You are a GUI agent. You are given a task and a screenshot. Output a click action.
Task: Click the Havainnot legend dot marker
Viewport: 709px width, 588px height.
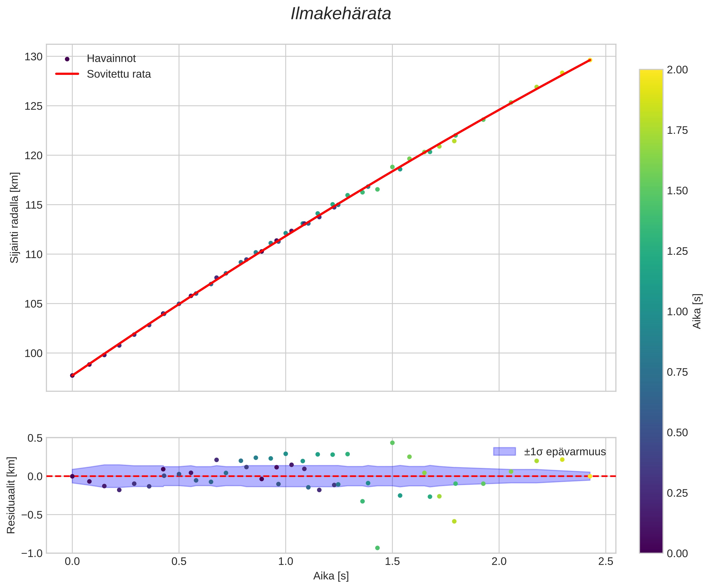pos(67,59)
